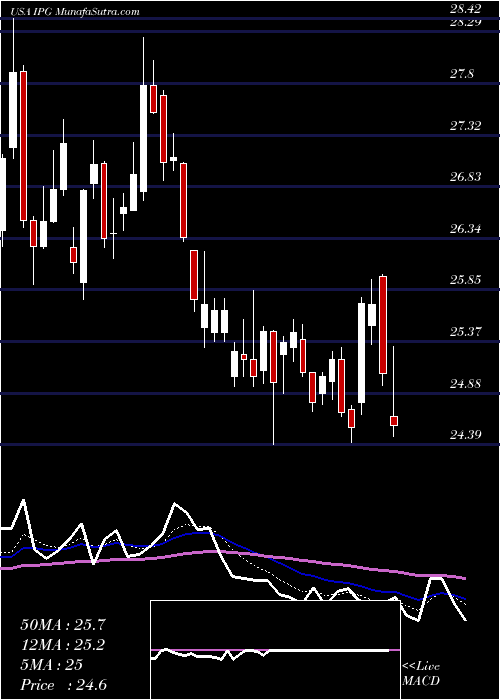Click inside the MACD inset chart box
The width and height of the screenshot is (500, 700).
275,650
